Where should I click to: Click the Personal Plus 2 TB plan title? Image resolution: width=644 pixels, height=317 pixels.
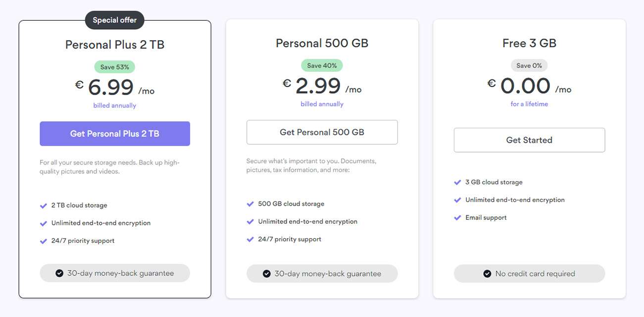pyautogui.click(x=115, y=45)
